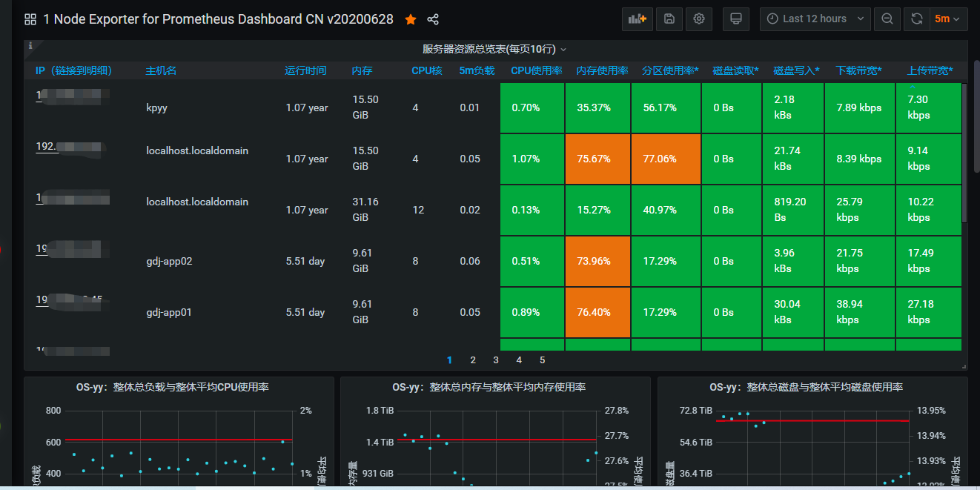This screenshot has width=980, height=490.
Task: Click the kpyy hostname cell
Action: click(x=156, y=107)
